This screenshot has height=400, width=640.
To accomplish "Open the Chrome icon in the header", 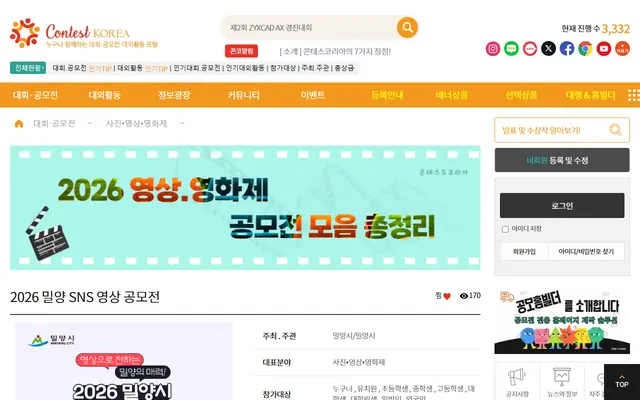I will pyautogui.click(x=585, y=49).
